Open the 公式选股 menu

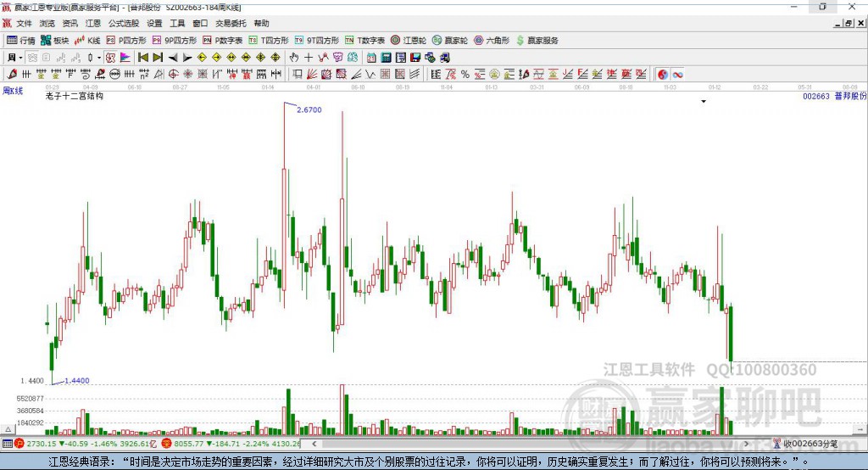coord(124,23)
